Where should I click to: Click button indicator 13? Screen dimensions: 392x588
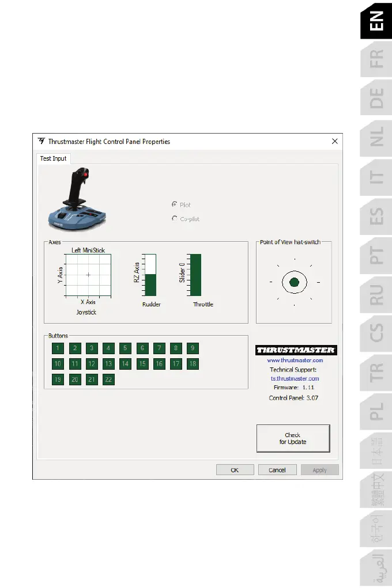(x=108, y=364)
